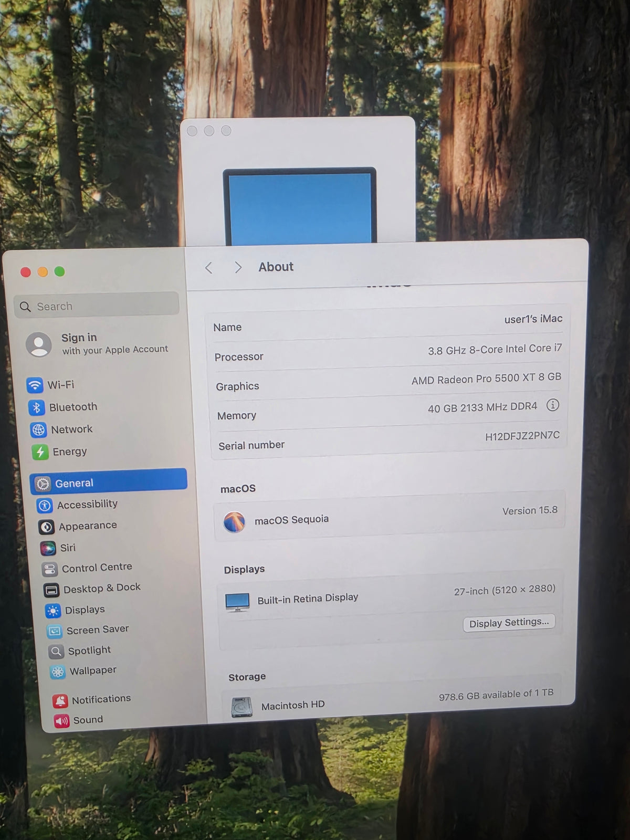Select Notifications label in sidebar
Viewport: 630px width, 840px height.
(x=101, y=699)
